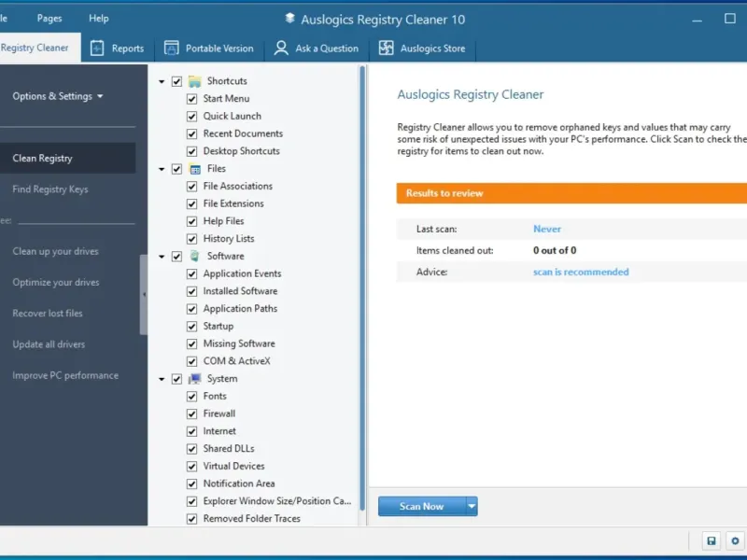Click the 'scan is recommended' link
The width and height of the screenshot is (747, 560).
(x=580, y=273)
